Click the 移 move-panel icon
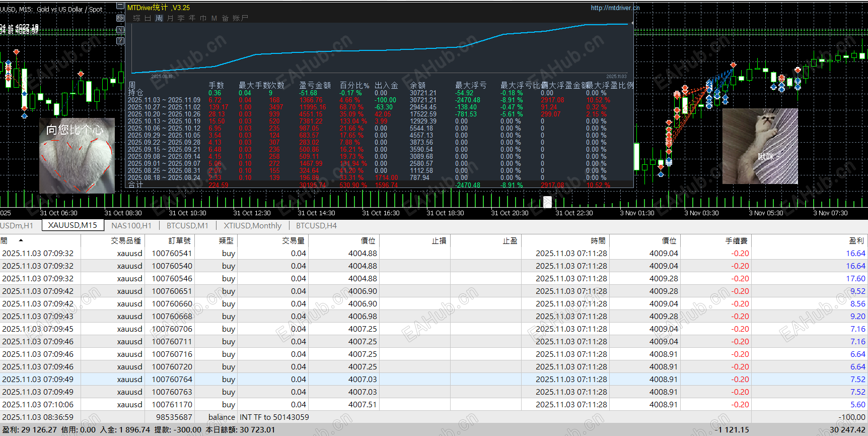 [x=120, y=18]
